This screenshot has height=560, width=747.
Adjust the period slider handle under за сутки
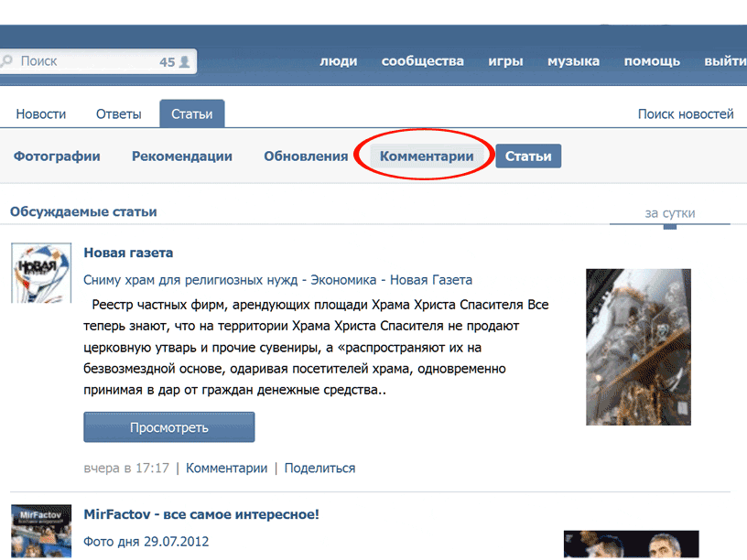(x=670, y=227)
